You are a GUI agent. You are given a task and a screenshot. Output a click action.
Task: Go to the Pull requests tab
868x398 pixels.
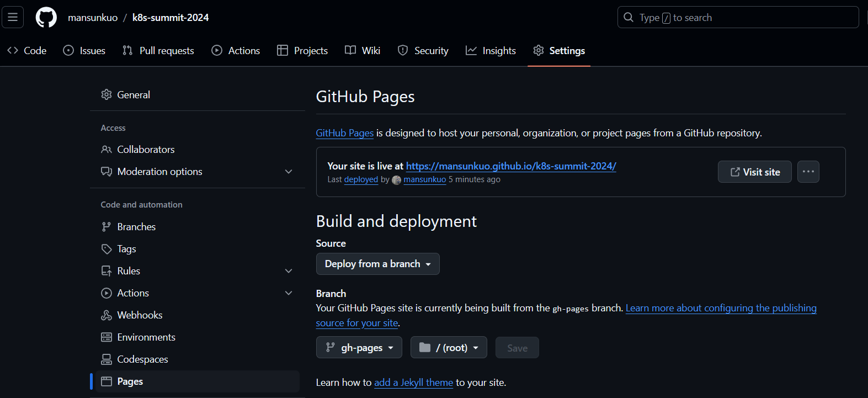[158, 50]
